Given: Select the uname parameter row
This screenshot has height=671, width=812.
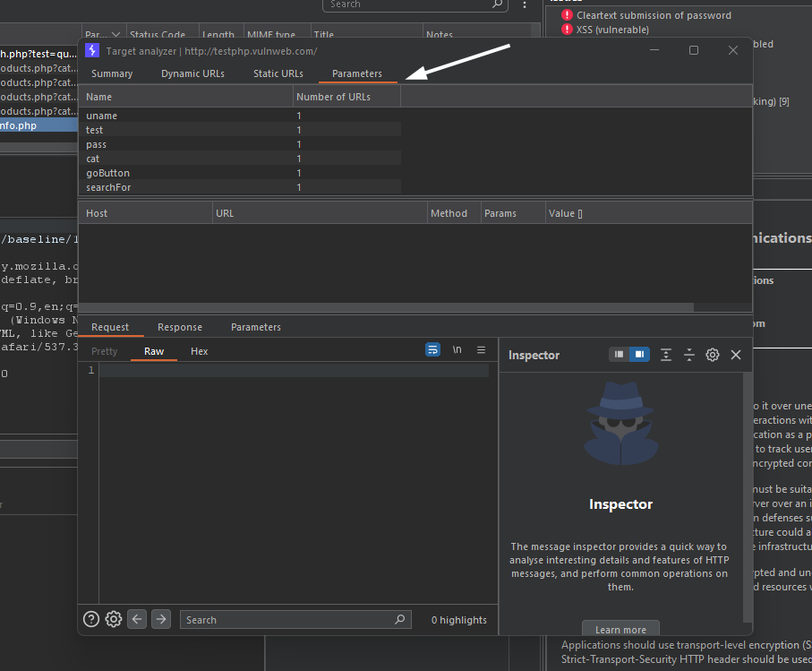Looking at the screenshot, I should tap(240, 116).
